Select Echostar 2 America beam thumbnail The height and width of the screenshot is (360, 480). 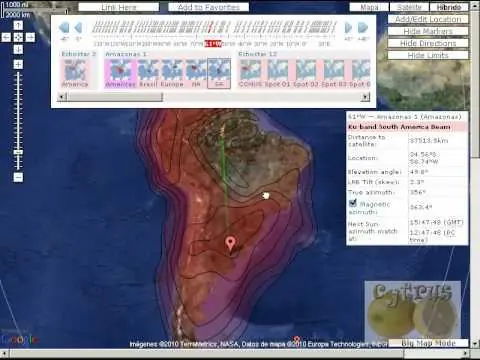click(x=75, y=73)
